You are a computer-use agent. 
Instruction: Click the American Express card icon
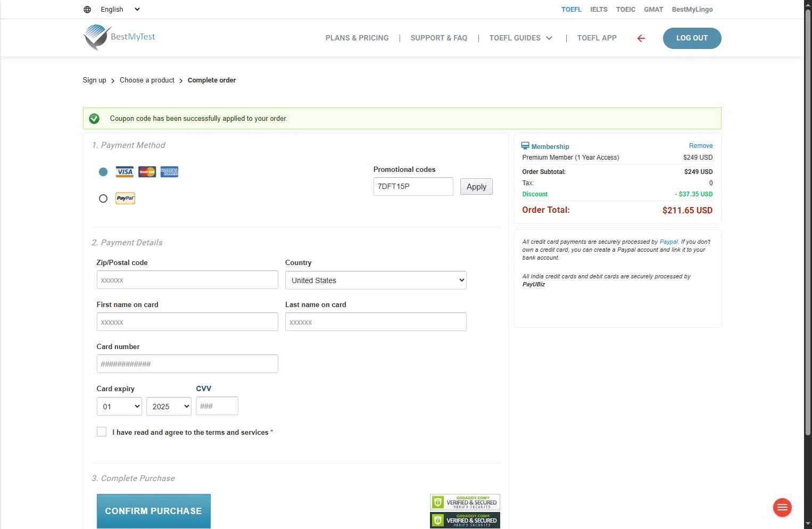pos(169,172)
